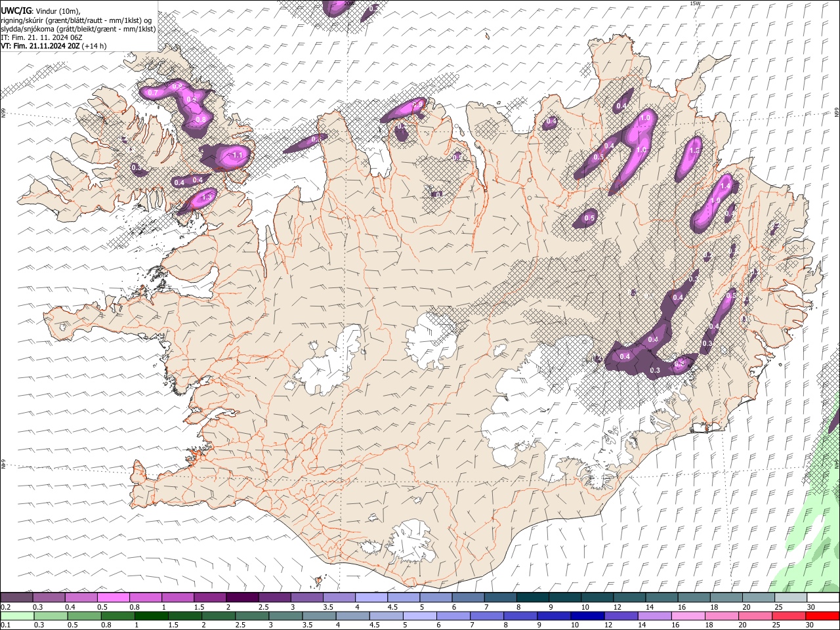Click the '1.1' snowfall value on the map

238,156
